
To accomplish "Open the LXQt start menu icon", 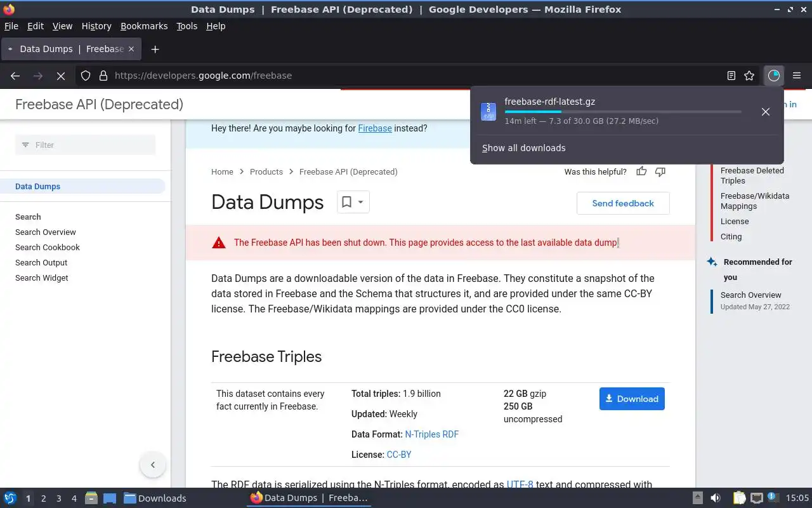I will click(10, 498).
